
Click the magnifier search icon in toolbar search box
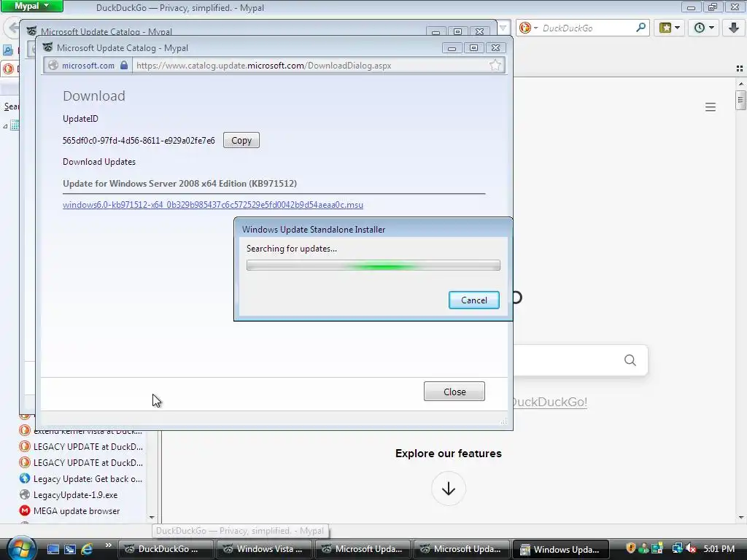coord(640,28)
